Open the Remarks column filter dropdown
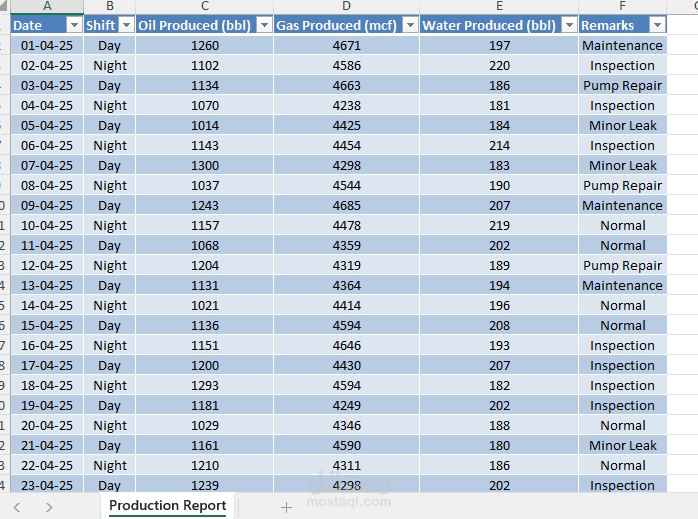The image size is (698, 519). tap(657, 25)
